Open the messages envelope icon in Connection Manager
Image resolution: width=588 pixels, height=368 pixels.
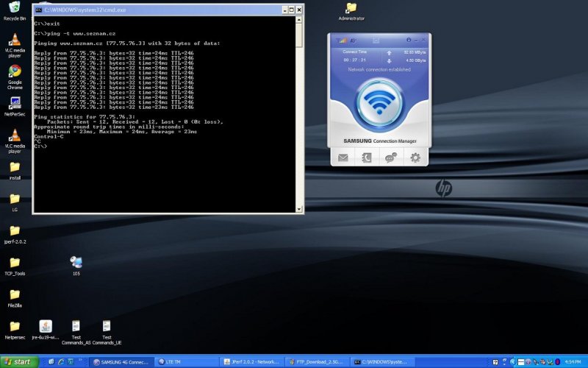point(343,157)
